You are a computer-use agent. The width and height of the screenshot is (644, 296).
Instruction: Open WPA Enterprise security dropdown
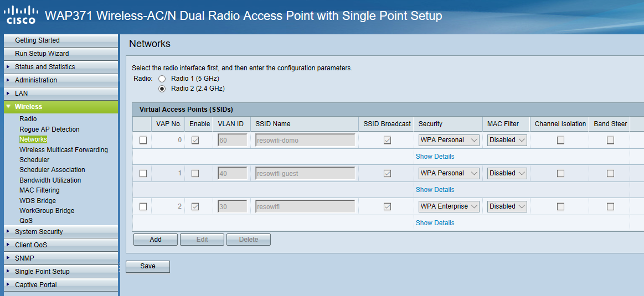click(x=449, y=206)
